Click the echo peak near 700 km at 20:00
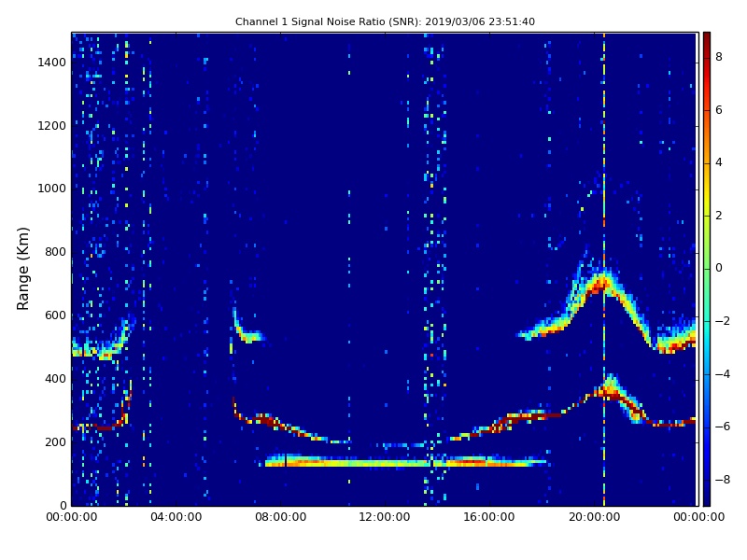The image size is (747, 560). (601, 285)
